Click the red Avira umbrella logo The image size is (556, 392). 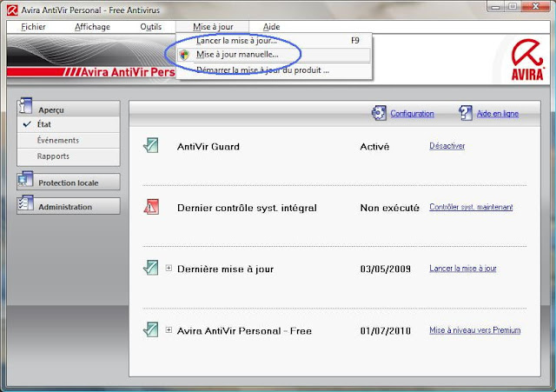(527, 60)
